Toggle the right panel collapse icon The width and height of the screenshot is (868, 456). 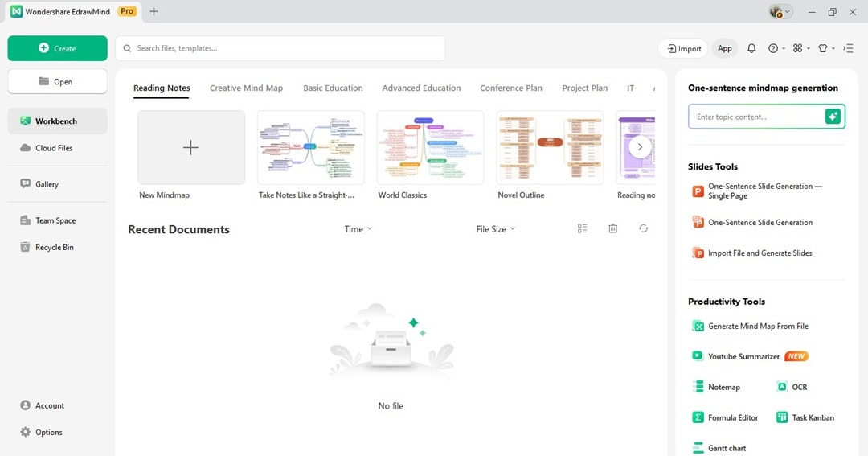(848, 49)
